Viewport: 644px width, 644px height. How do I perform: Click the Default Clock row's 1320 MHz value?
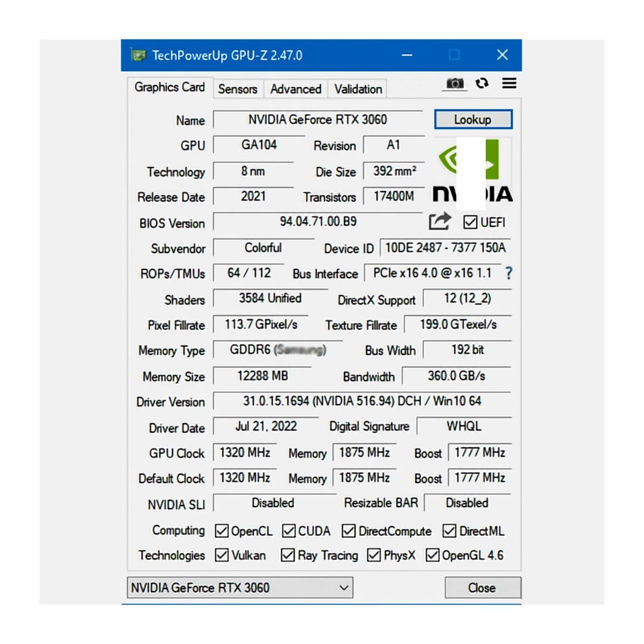pyautogui.click(x=245, y=478)
